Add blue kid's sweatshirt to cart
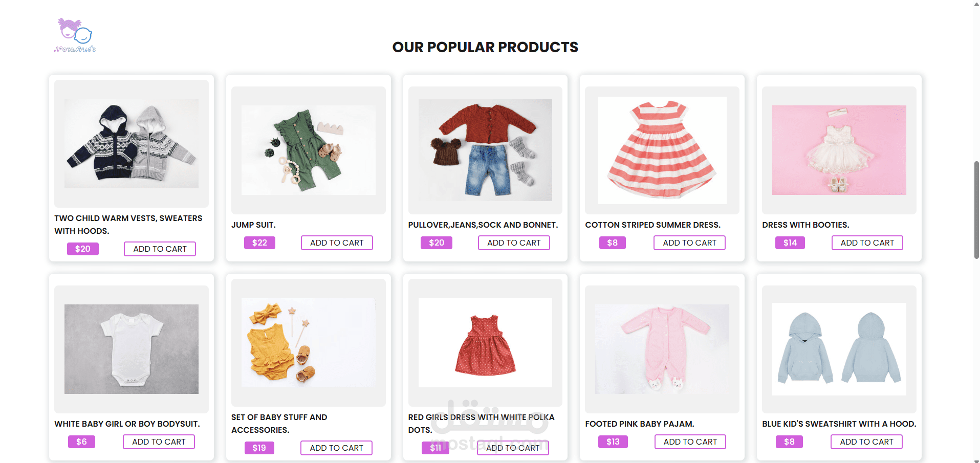The image size is (980, 463). point(866,442)
